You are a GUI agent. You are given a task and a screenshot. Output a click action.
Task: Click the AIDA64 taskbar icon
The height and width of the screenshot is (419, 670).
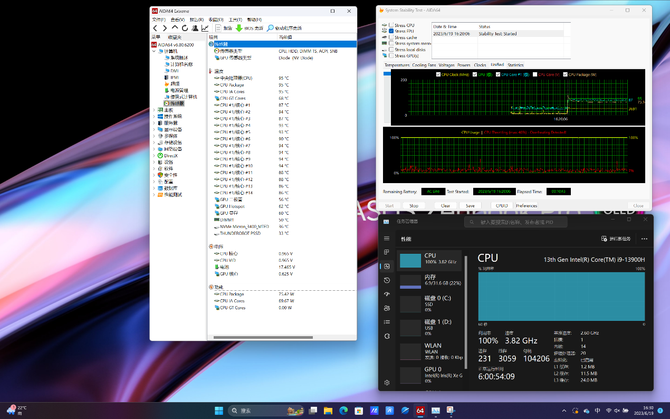(x=420, y=410)
